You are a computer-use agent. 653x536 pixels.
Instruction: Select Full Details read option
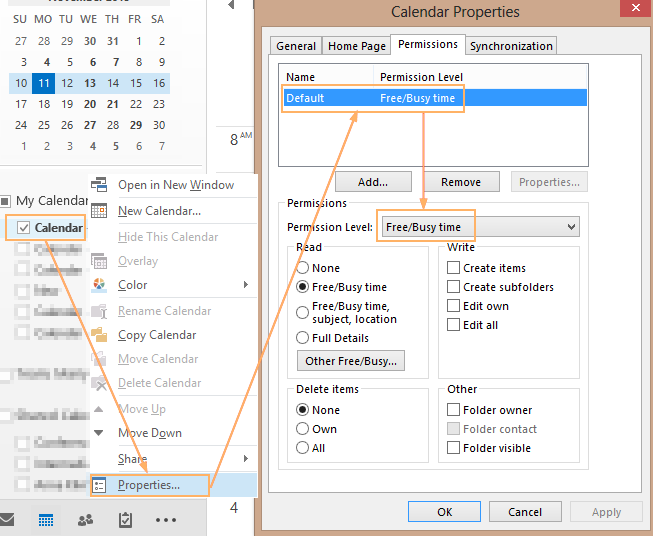click(302, 338)
